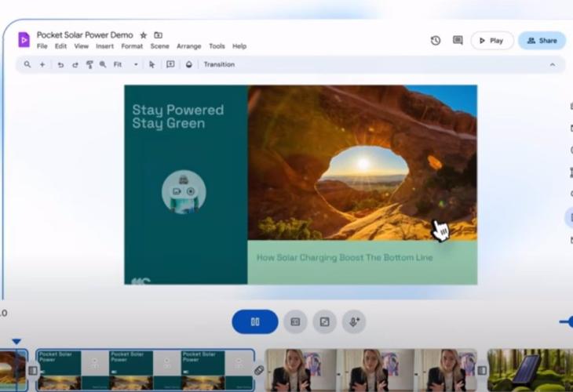Viewport: 573px width, 392px height.
Task: Click the search magnifier in toolbar
Action: coord(27,65)
